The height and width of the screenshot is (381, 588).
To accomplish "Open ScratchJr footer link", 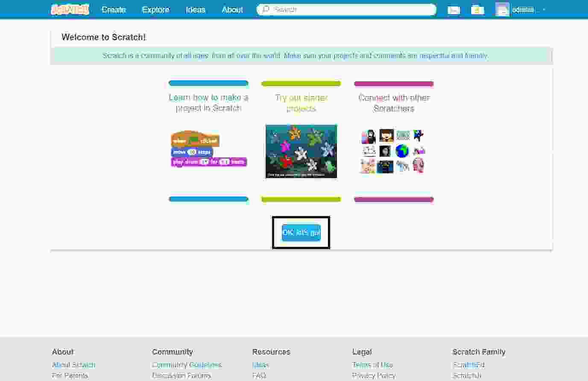I will pyautogui.click(x=467, y=375).
